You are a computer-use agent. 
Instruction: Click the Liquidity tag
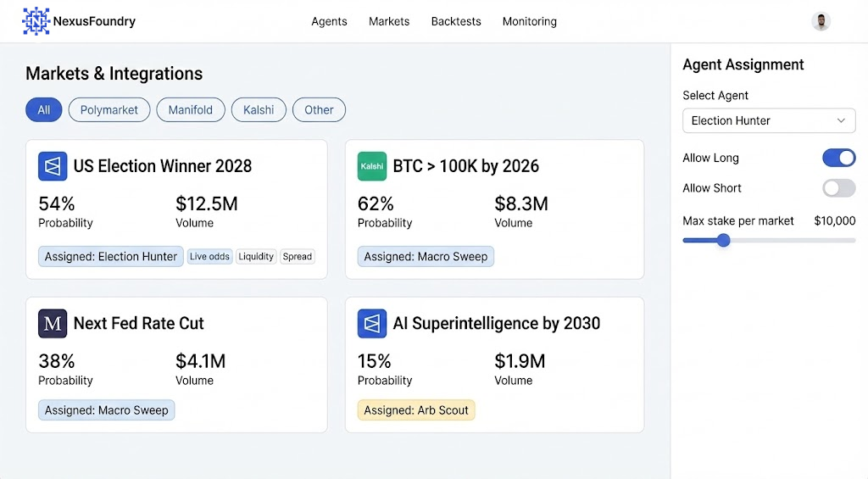(256, 256)
